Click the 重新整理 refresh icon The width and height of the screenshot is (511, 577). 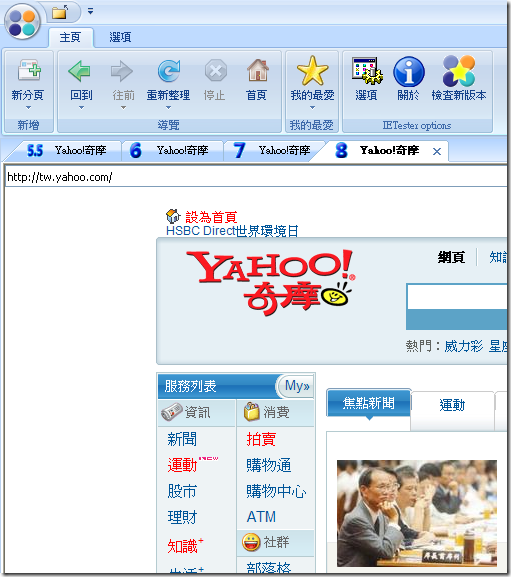click(x=168, y=71)
